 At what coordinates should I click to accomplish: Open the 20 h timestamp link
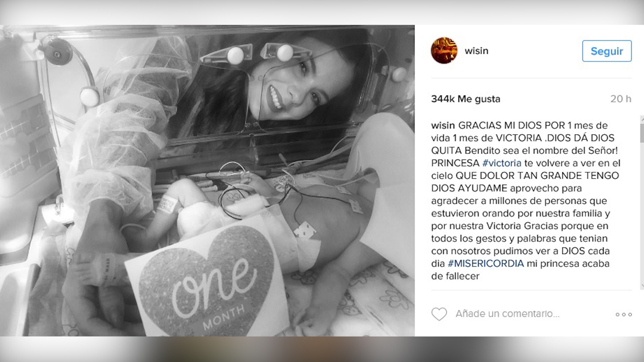tap(621, 99)
